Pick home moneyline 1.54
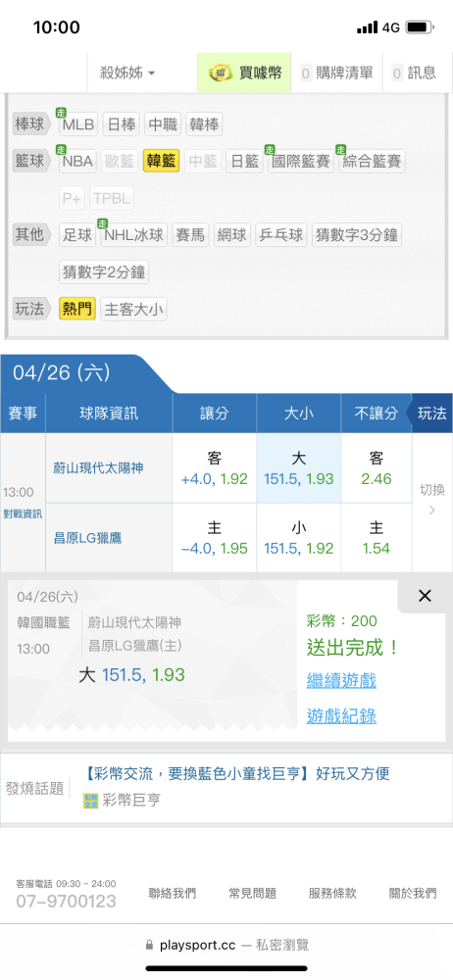The image size is (453, 980). pyautogui.click(x=377, y=538)
